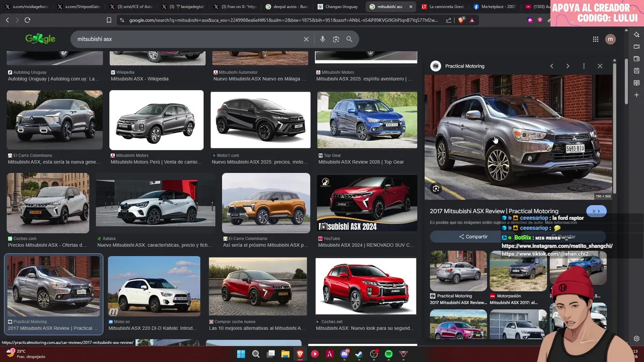Open the reading list in the sidebar

click(636, 83)
